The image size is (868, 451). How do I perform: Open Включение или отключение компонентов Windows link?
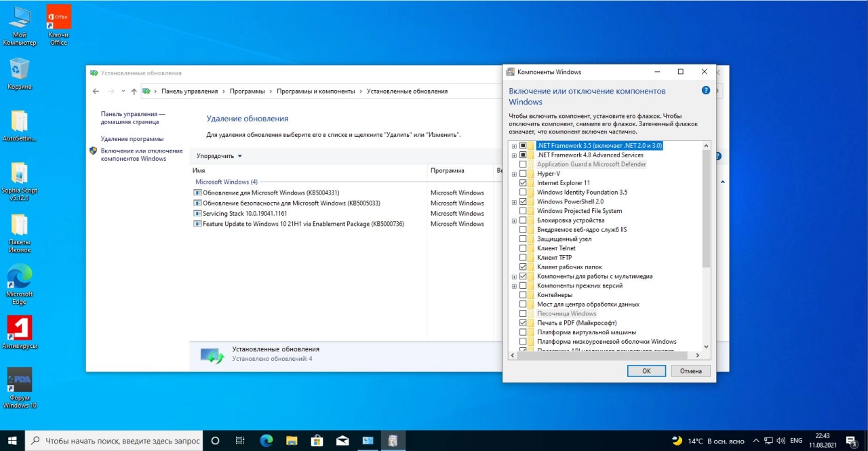point(142,155)
